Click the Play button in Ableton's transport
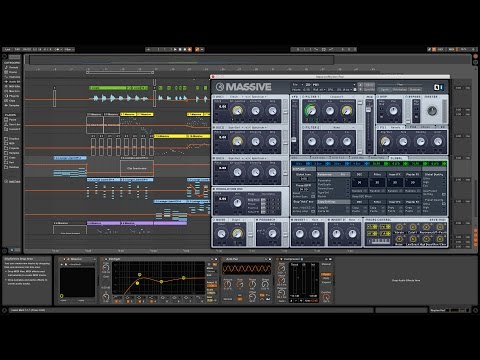 coord(176,49)
